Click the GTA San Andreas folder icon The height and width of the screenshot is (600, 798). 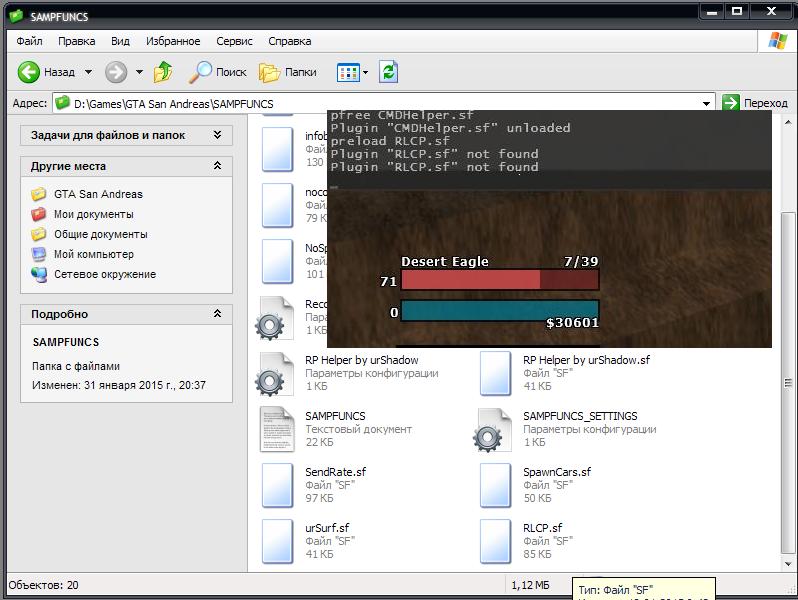tap(39, 194)
